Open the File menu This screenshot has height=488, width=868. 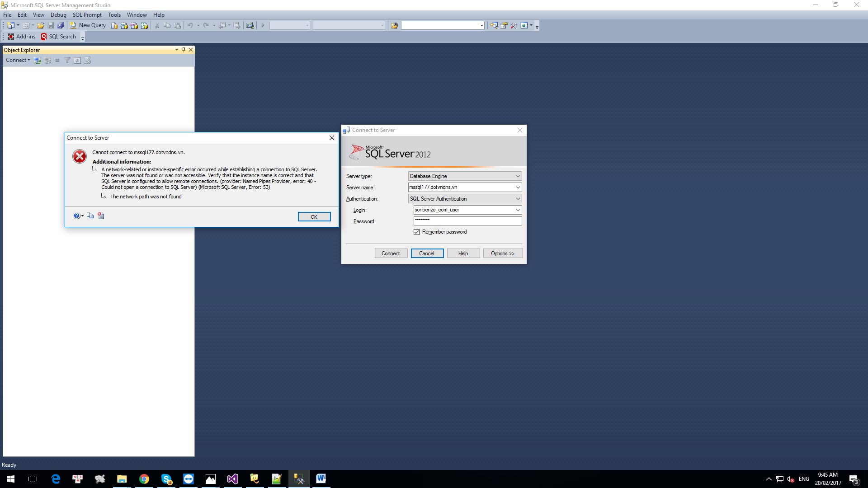pos(7,15)
